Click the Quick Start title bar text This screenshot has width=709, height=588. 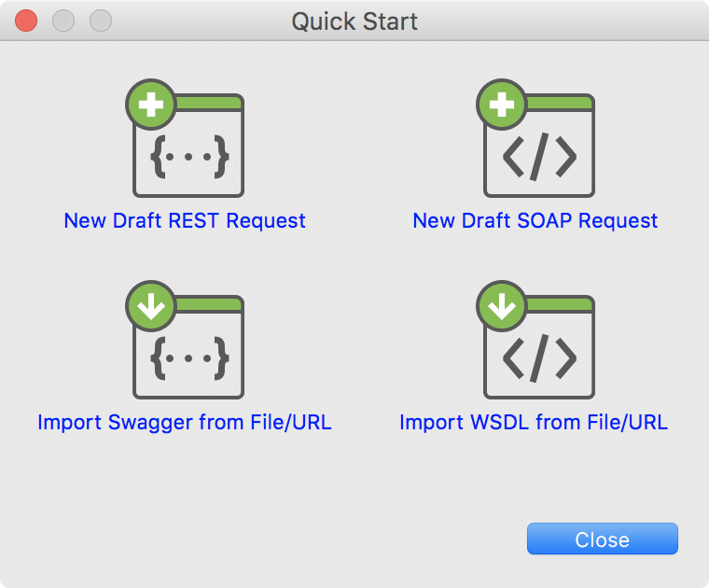click(354, 21)
